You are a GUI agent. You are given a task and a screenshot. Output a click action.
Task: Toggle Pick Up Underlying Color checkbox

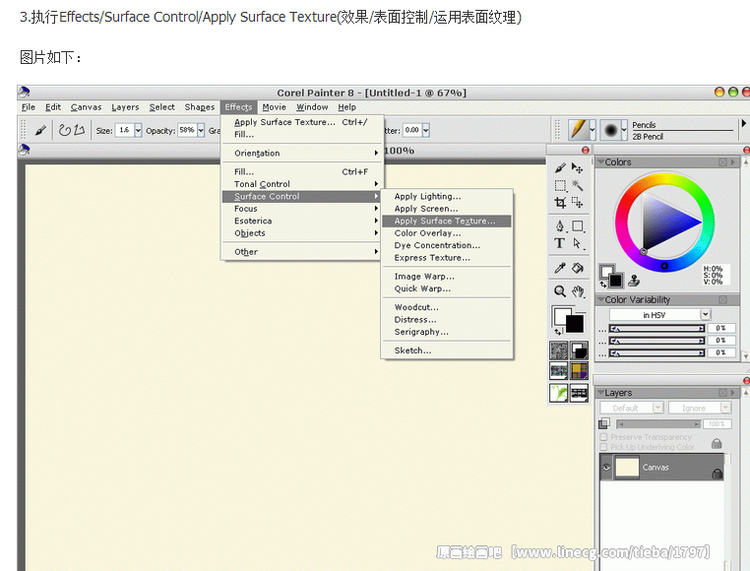(603, 447)
